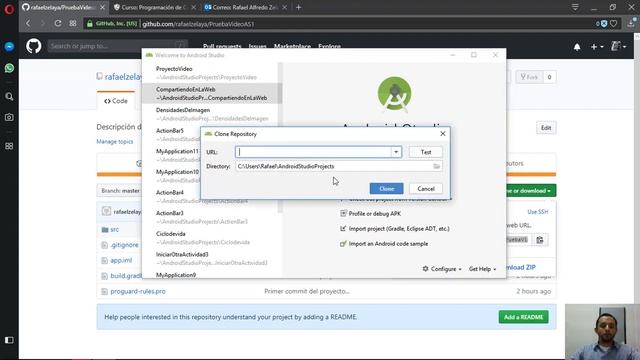
Task: Select ActionBar3 recent project
Action: [210, 217]
